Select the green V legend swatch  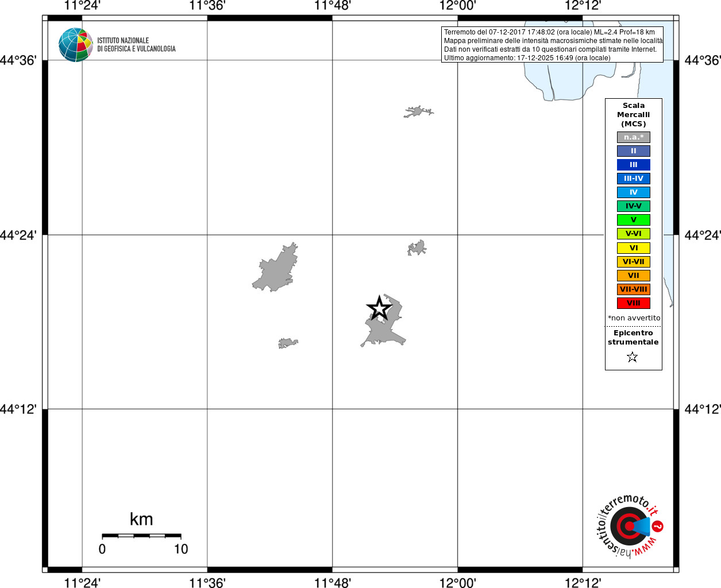pos(634,220)
